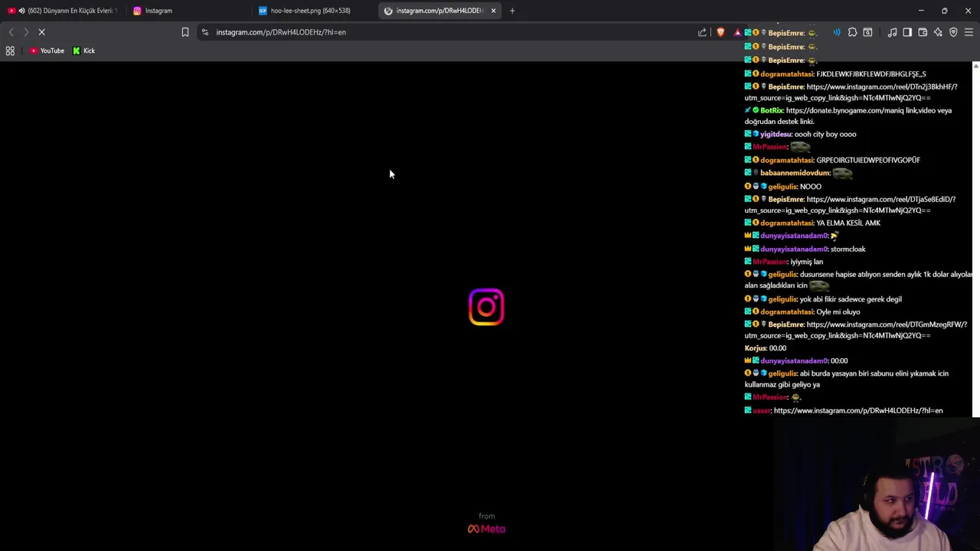Open the Brave VPN shield icon
The width and height of the screenshot is (980, 551).
pyautogui.click(x=953, y=32)
